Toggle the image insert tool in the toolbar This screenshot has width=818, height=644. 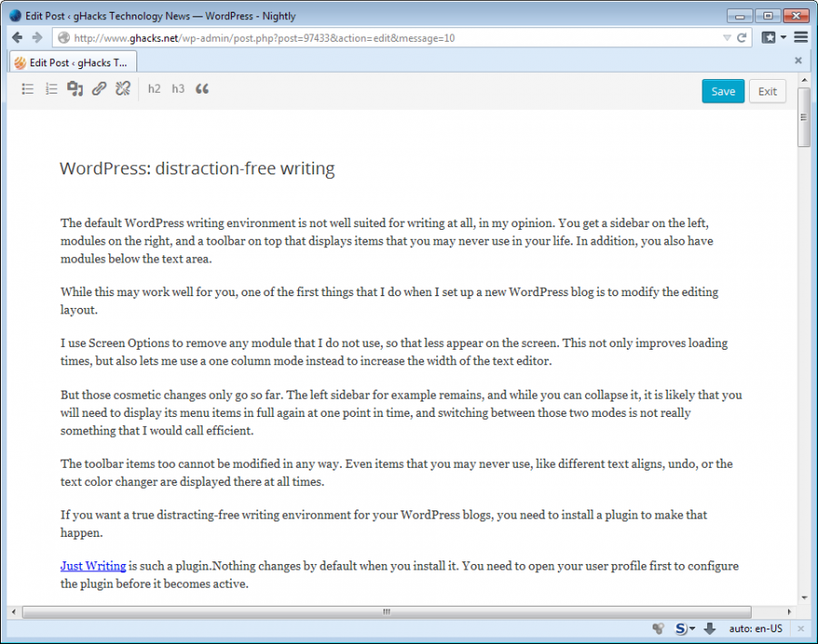(75, 88)
